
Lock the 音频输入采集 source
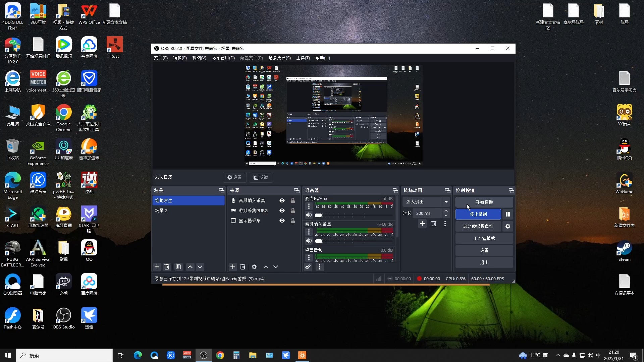pyautogui.click(x=293, y=200)
